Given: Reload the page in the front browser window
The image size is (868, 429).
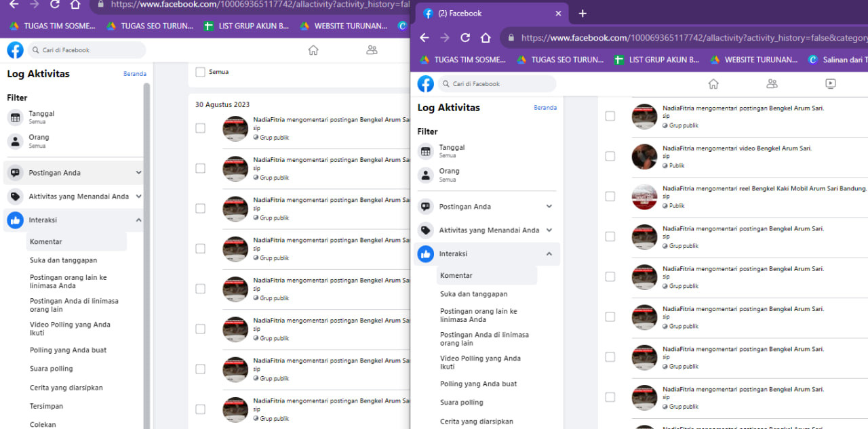Looking at the screenshot, I should coord(465,38).
